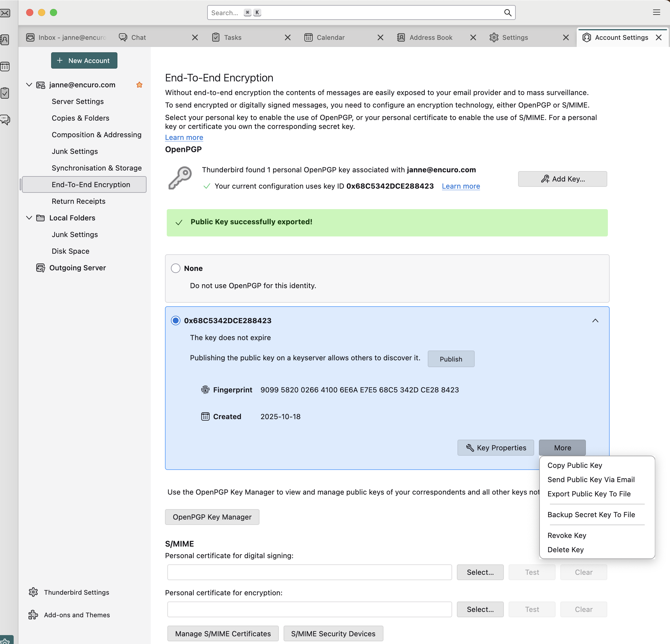Viewport: 670px width, 644px height.
Task: Choose Backup Secret Key To File
Action: point(597,514)
